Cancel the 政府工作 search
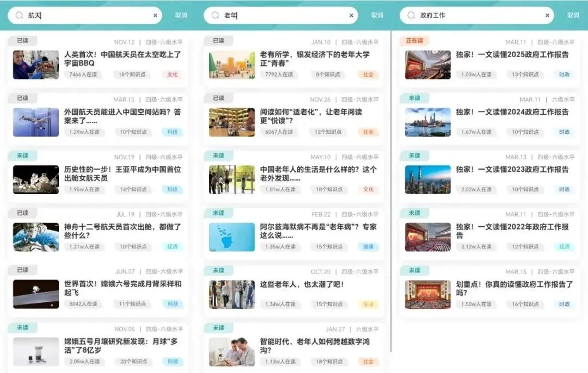This screenshot has width=588, height=373. click(573, 15)
